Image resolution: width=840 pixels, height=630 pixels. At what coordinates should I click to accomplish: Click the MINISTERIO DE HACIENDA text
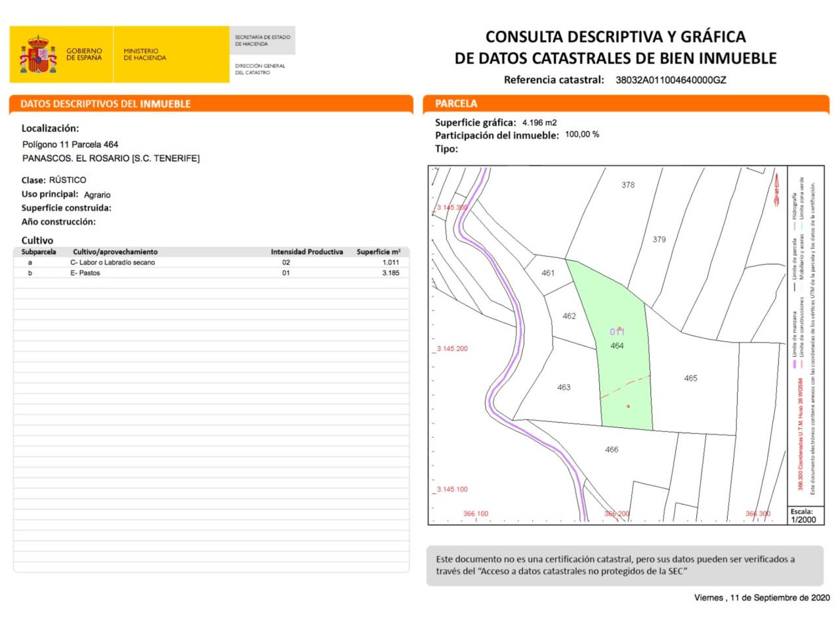pos(144,54)
